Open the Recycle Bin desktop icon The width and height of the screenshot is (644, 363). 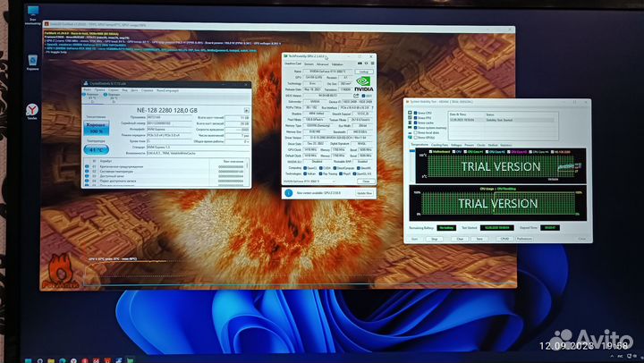(32, 61)
